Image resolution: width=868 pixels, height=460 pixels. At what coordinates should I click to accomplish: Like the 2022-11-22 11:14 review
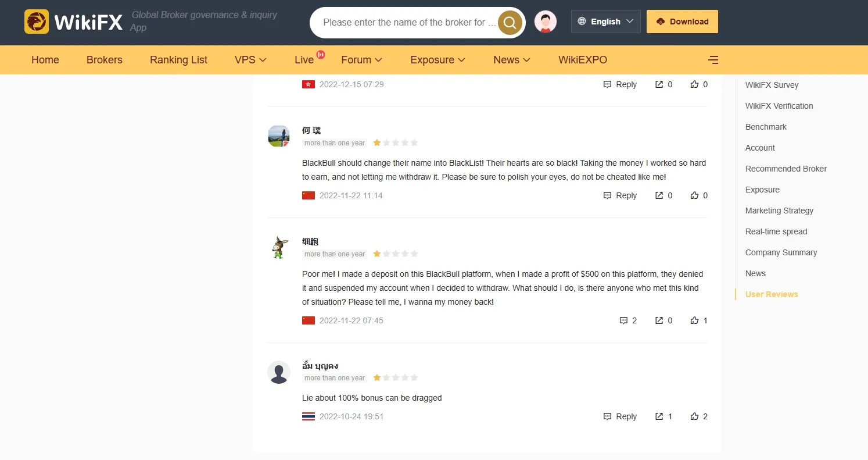[x=694, y=195]
